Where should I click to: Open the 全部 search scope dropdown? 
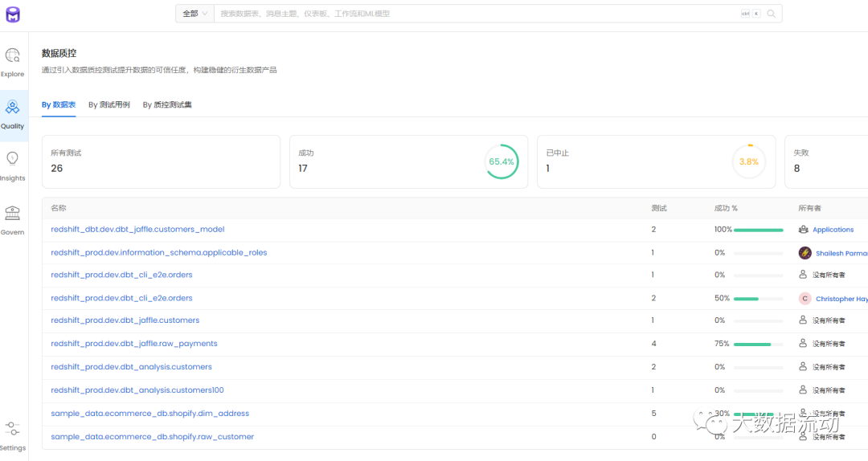[x=194, y=14]
